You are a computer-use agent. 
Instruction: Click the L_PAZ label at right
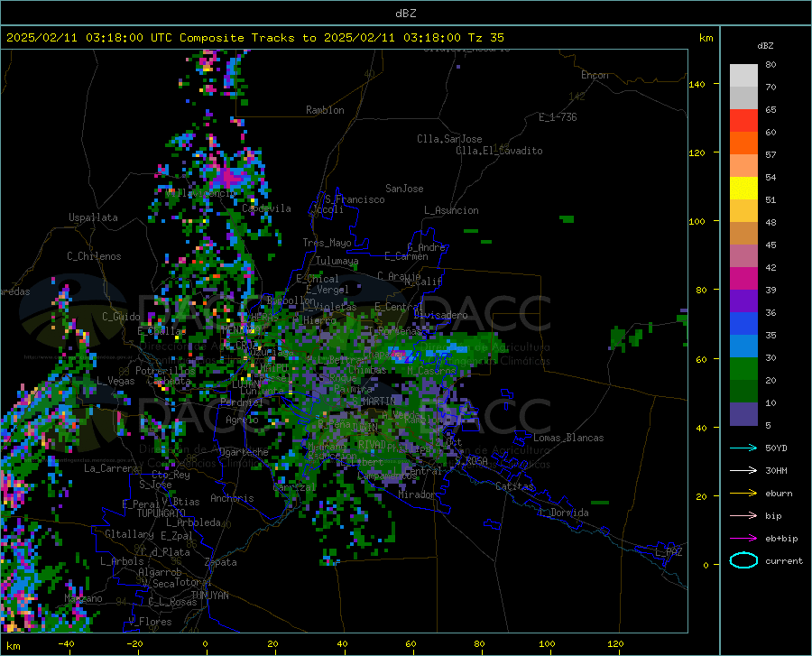pos(669,552)
